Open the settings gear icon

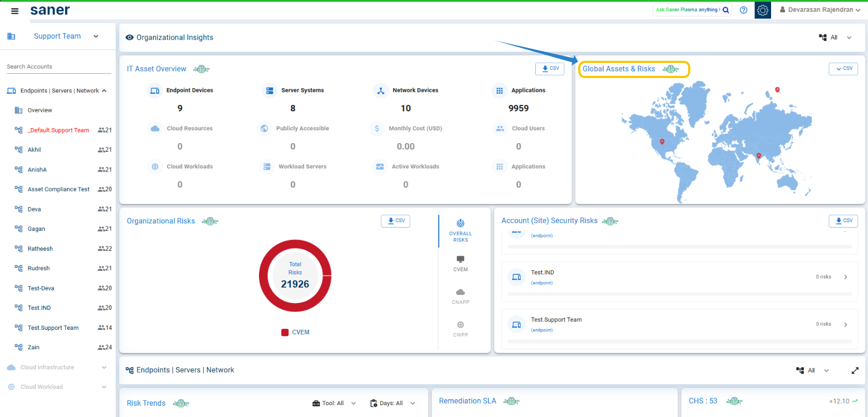coord(762,10)
